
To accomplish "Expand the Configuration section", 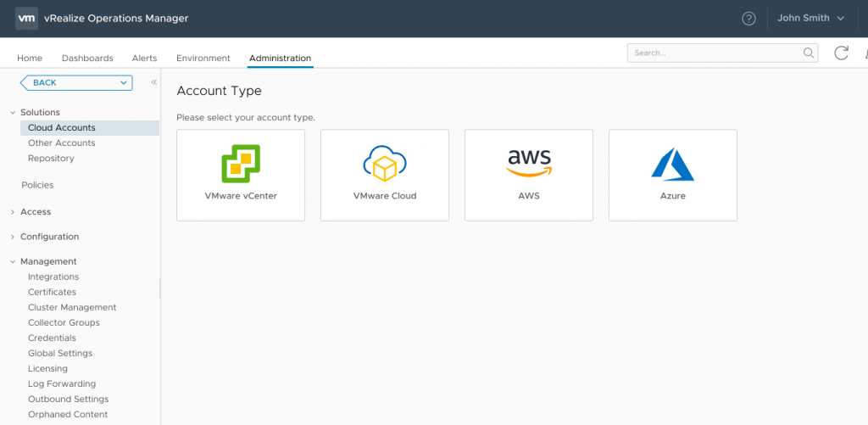I will point(12,237).
